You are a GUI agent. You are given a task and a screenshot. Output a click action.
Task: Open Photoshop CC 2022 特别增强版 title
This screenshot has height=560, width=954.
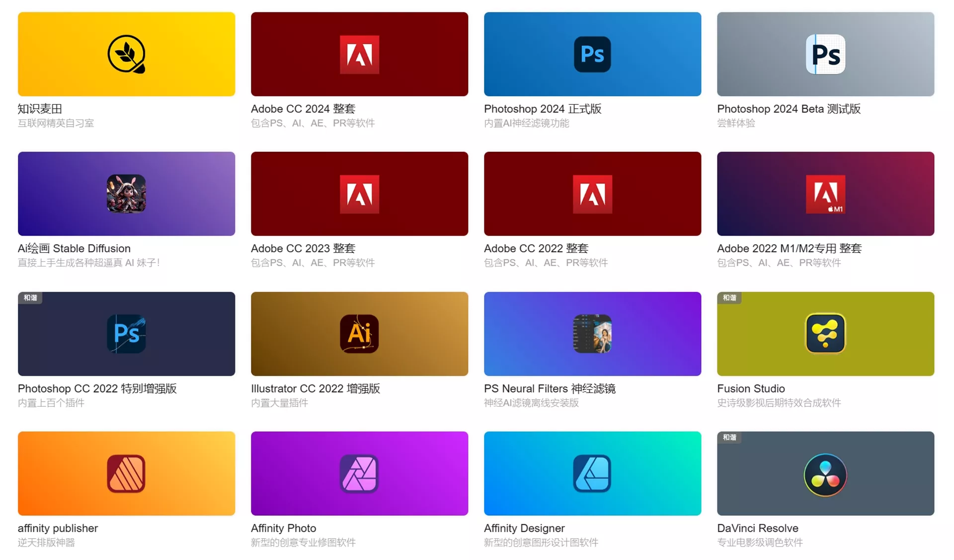97,388
